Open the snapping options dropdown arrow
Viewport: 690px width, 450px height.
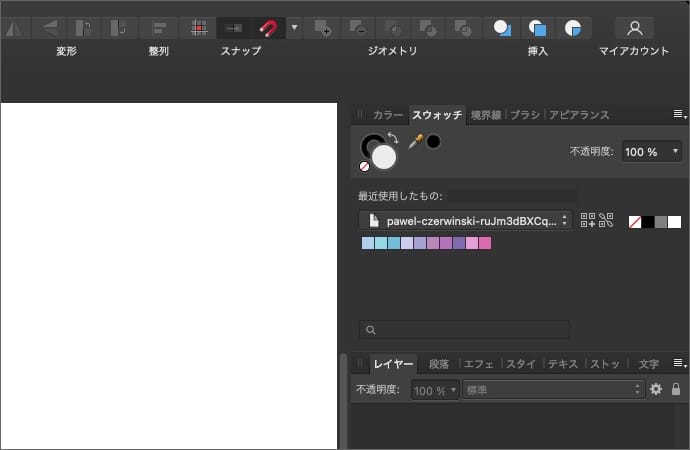pos(294,28)
